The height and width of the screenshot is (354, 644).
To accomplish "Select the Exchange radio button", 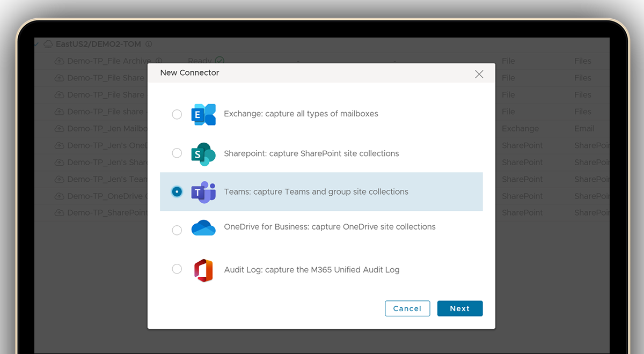I will tap(177, 114).
